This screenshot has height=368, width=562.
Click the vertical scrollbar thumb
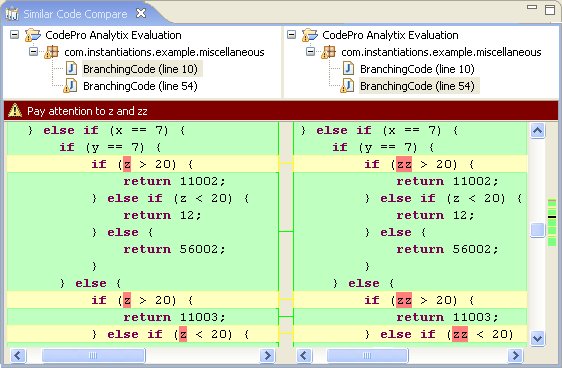tap(537, 230)
